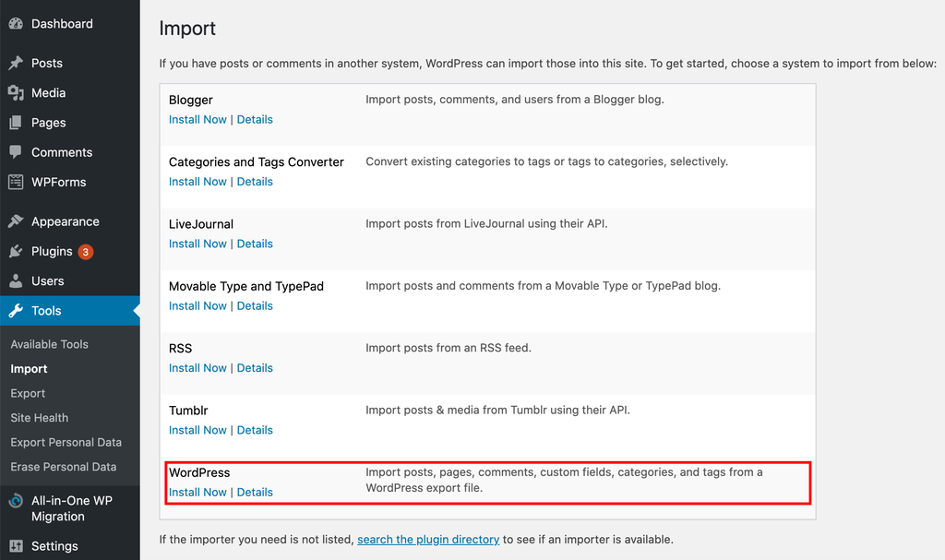Open Site Health under Tools
The image size is (945, 560).
tap(39, 417)
